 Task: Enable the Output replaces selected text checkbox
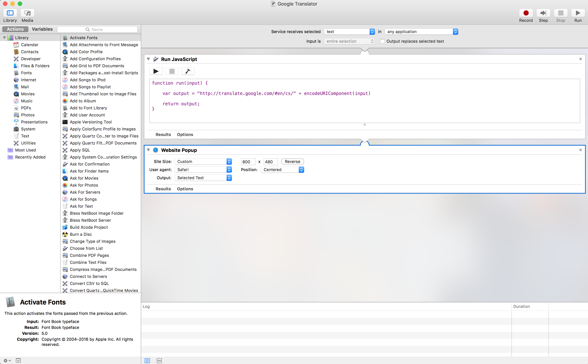click(383, 41)
